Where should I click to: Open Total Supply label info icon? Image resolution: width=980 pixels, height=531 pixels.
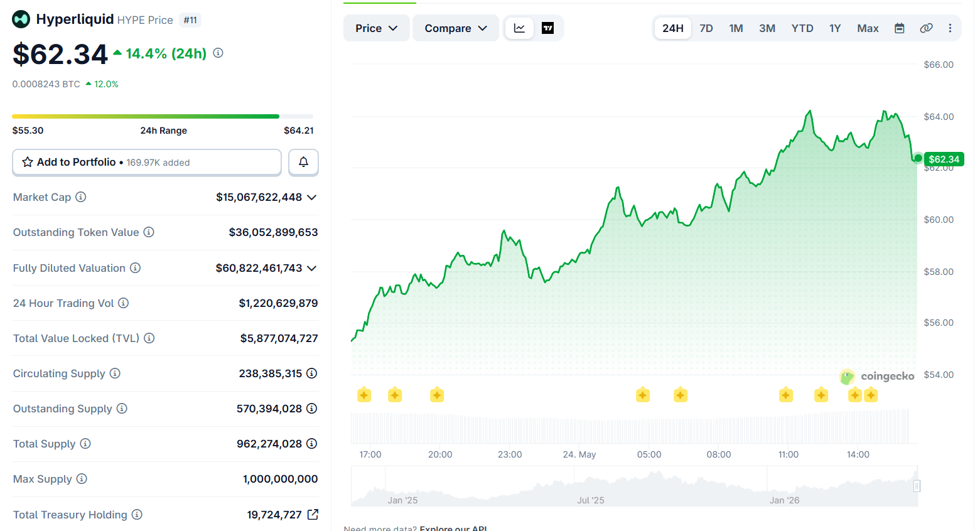click(x=85, y=444)
